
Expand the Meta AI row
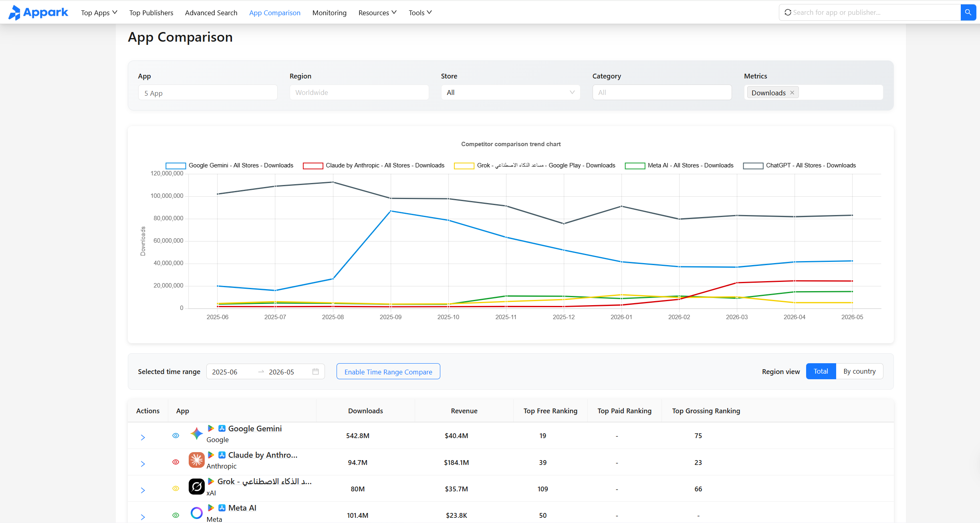143,517
